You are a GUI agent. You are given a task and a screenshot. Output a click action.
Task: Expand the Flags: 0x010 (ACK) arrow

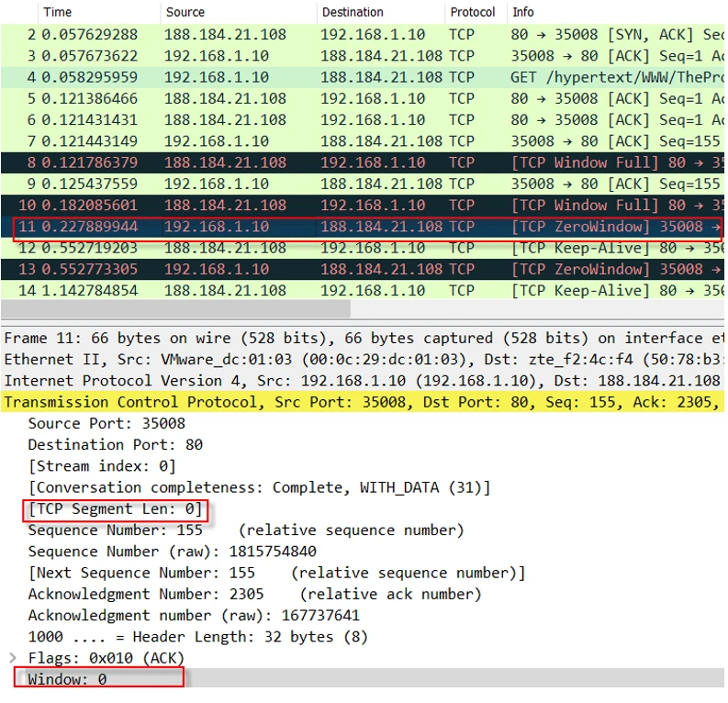(x=13, y=658)
